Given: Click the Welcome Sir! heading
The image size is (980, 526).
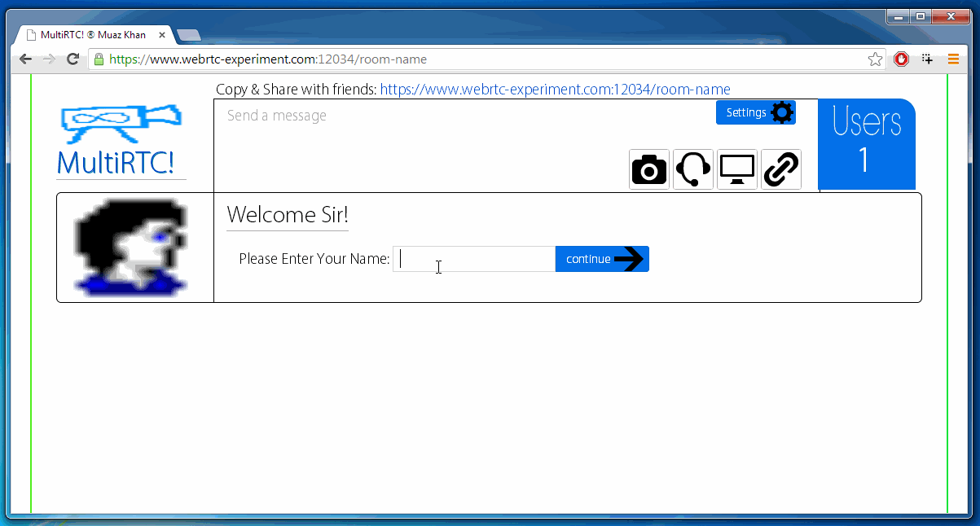Looking at the screenshot, I should pos(288,215).
